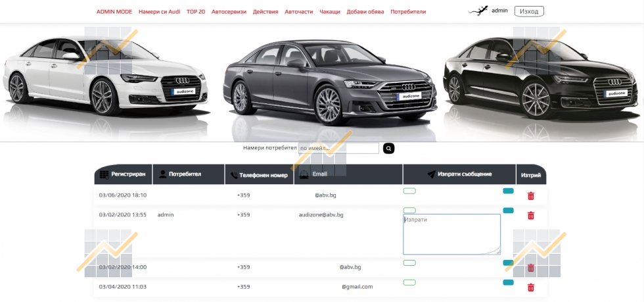Viewport: 644px width, 302px height.
Task: Click the admin username in the header
Action: 499,11
